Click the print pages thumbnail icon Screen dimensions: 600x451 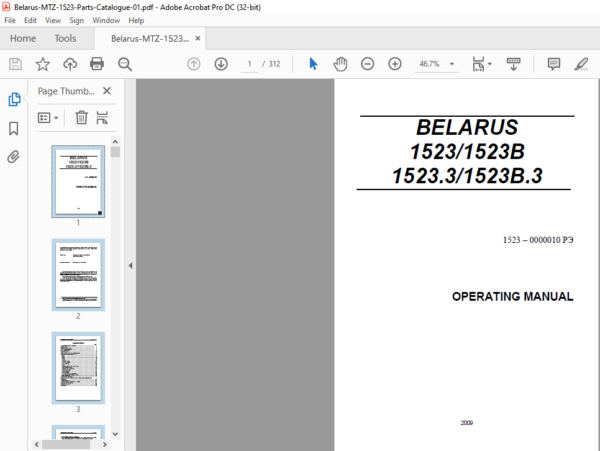tap(102, 117)
